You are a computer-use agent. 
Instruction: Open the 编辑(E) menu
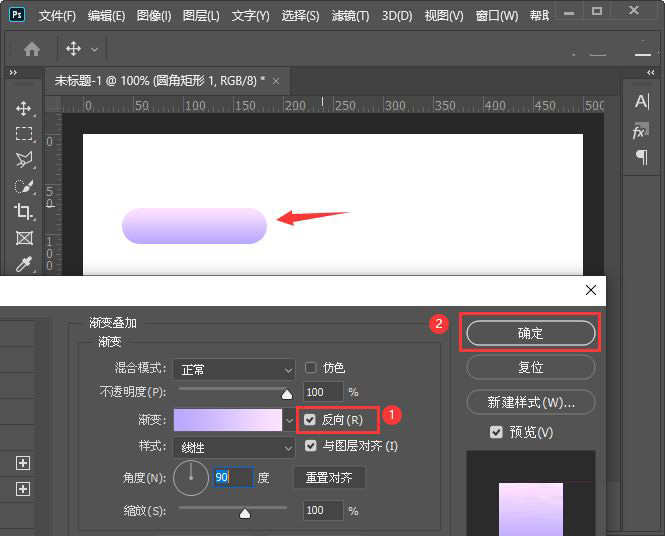point(106,16)
